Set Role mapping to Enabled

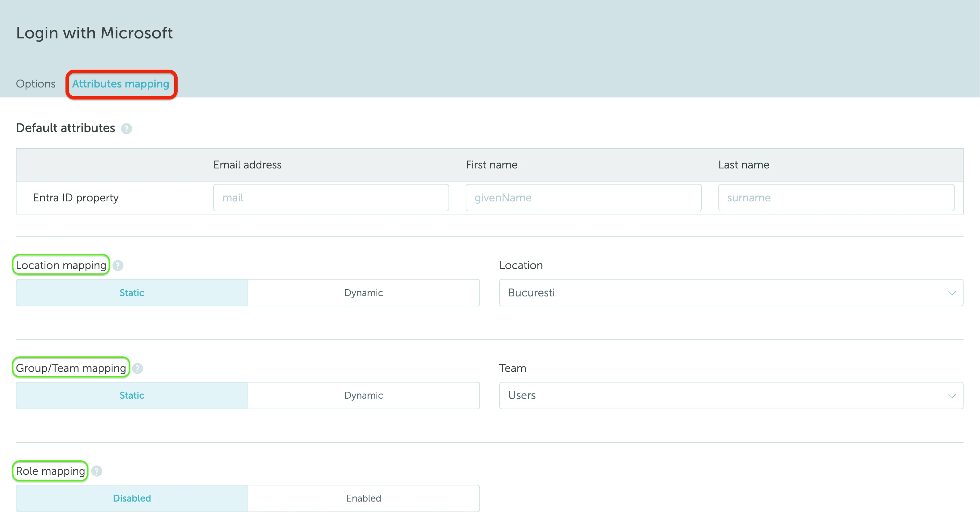click(x=364, y=498)
